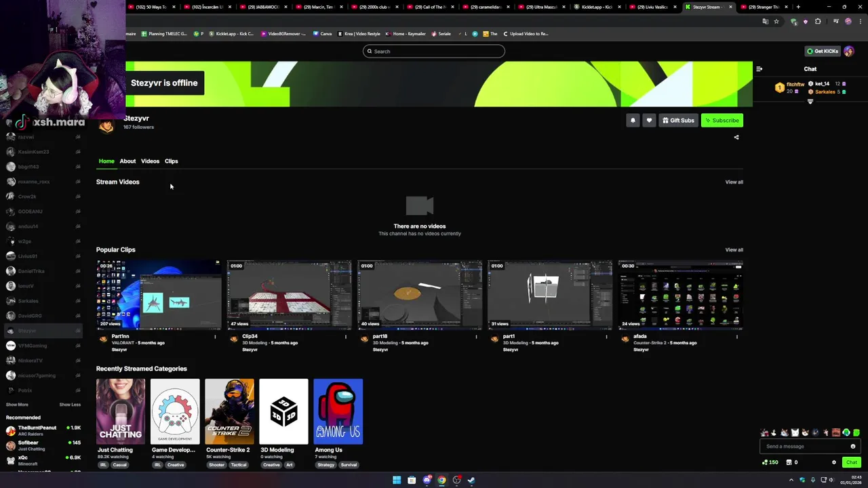Open the part18 clip thumbnail
Viewport: 868px width, 488px height.
[420, 295]
